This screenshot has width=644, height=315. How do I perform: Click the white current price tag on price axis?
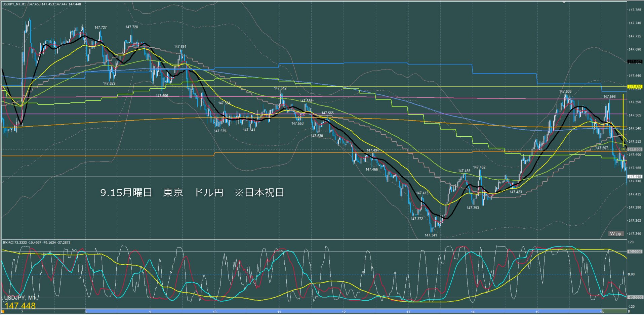(x=635, y=177)
